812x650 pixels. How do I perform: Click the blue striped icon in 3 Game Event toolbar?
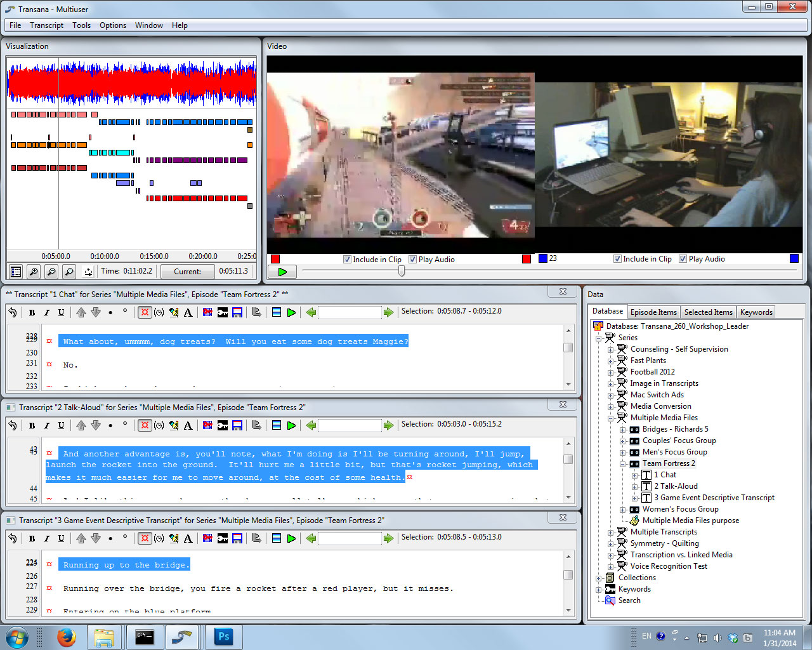click(277, 538)
